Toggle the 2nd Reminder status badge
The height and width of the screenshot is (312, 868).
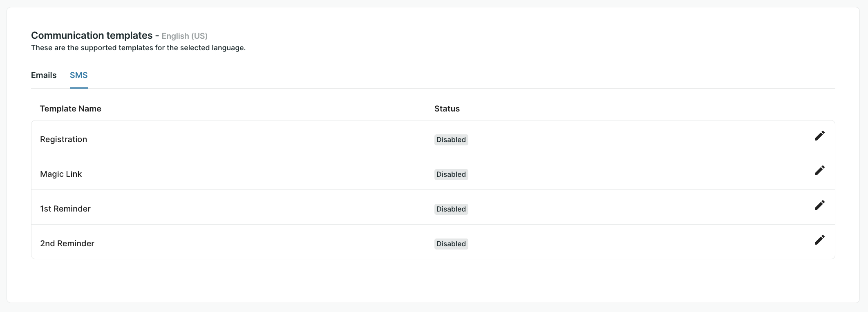(x=451, y=243)
